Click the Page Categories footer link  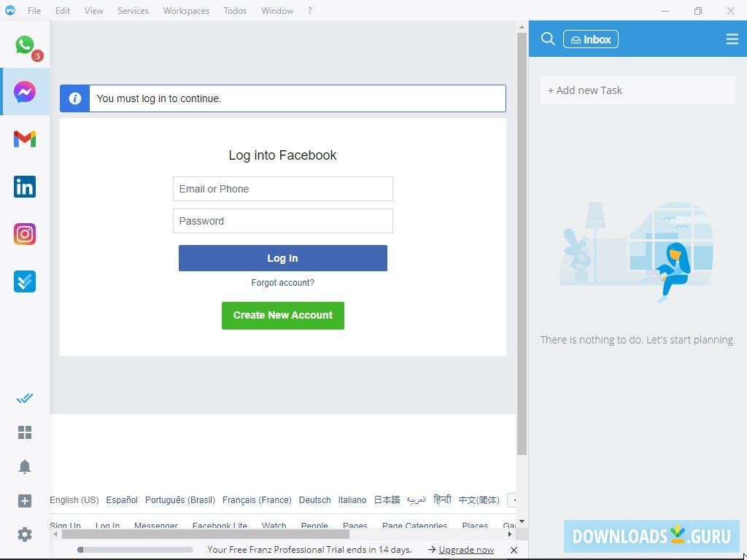pos(414,526)
